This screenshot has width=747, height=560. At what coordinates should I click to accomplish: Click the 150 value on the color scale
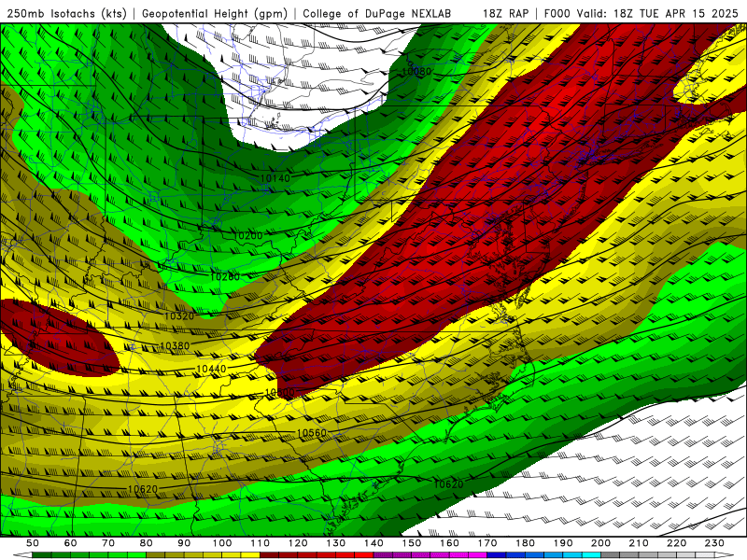tap(412, 543)
